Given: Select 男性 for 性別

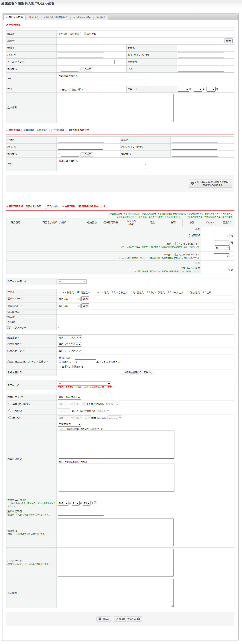Looking at the screenshot, I should click(x=60, y=89).
